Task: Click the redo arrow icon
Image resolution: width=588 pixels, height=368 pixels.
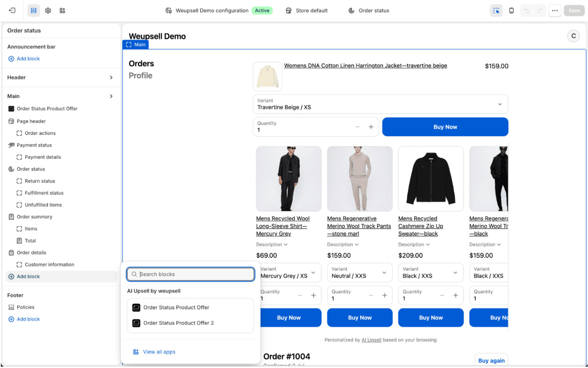Action: click(x=540, y=11)
